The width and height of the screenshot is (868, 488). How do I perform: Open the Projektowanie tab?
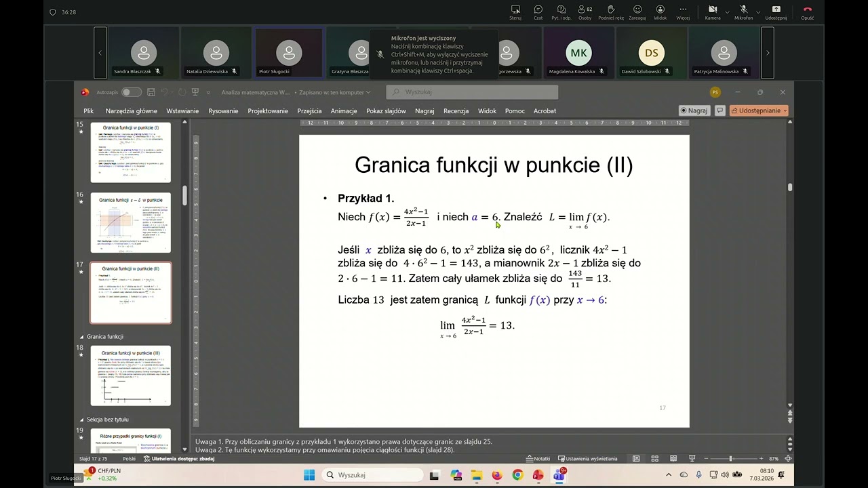[x=268, y=110]
